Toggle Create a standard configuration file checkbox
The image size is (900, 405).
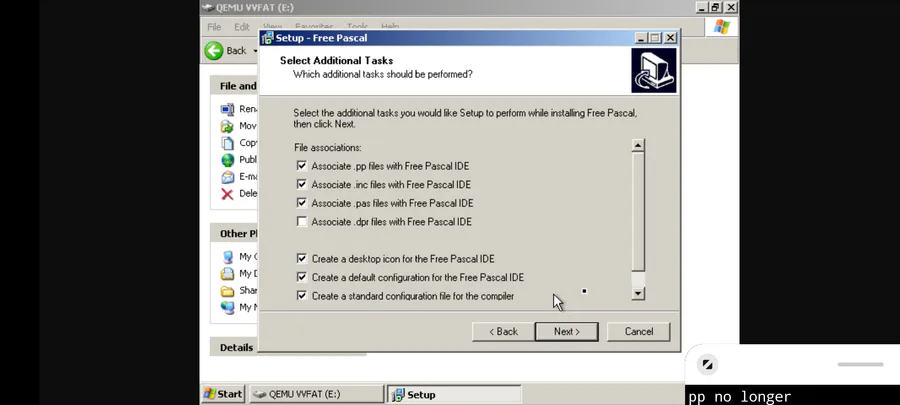point(302,296)
